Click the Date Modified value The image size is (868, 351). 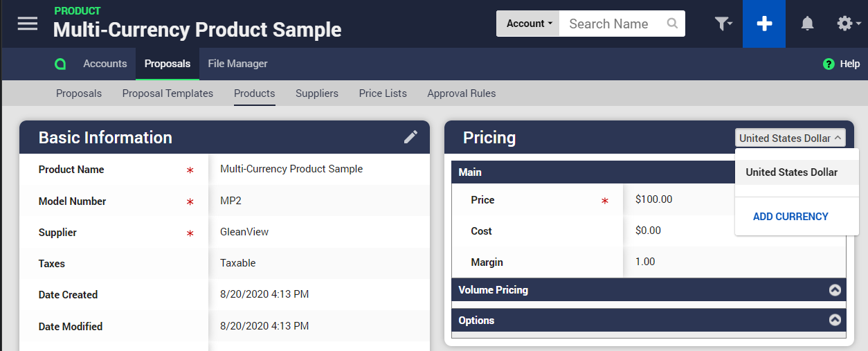pyautogui.click(x=264, y=326)
